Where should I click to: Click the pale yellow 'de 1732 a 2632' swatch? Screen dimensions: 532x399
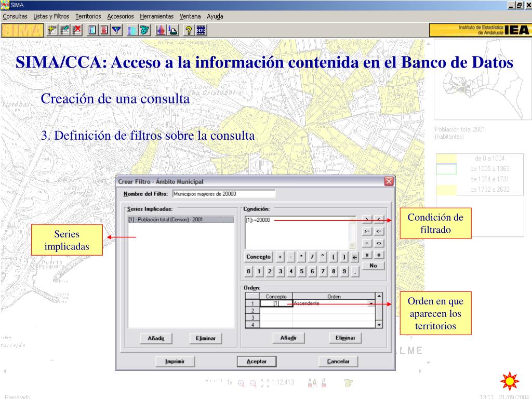[446, 190]
